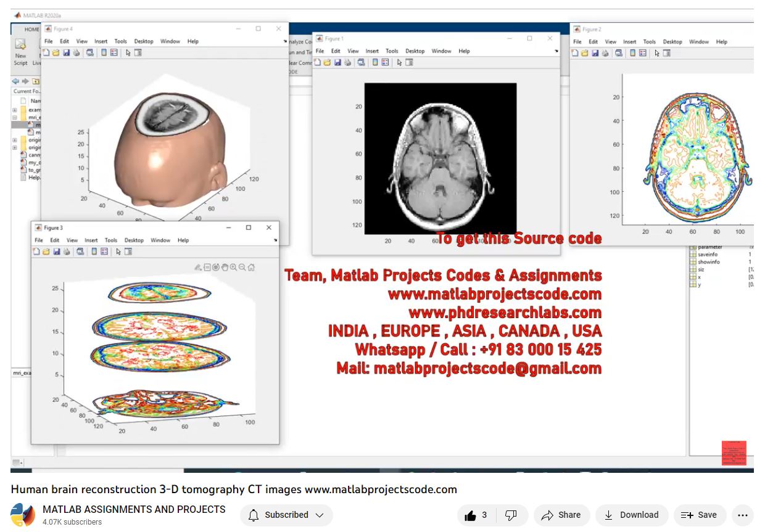Click Restore View home icon in Figure 3
This screenshot has width=765, height=532.
point(251,267)
